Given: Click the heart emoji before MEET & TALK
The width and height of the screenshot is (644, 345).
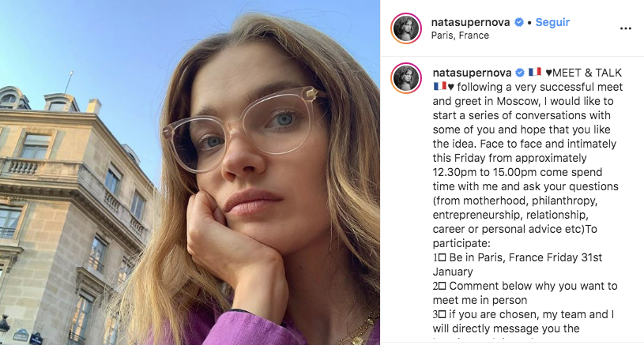Looking at the screenshot, I should coord(548,72).
